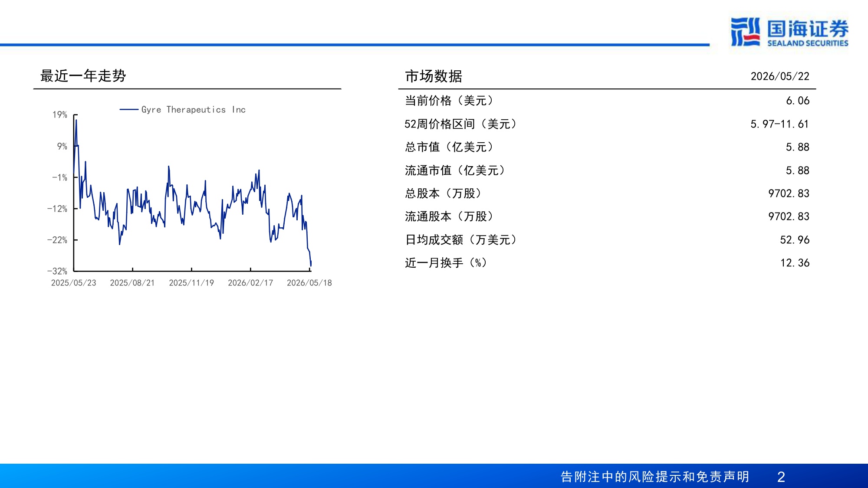Click the footer risk disclaimer text
Viewport: 868px width, 488px height.
(x=655, y=477)
